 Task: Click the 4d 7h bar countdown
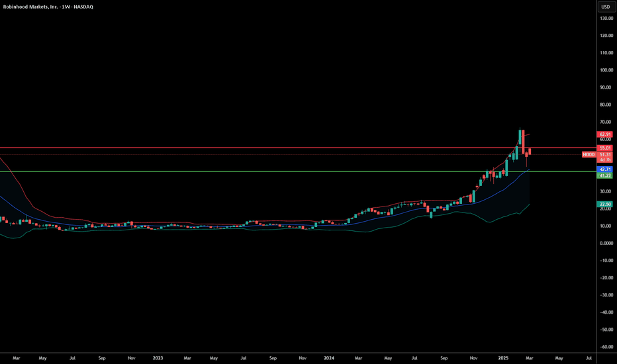tap(606, 160)
